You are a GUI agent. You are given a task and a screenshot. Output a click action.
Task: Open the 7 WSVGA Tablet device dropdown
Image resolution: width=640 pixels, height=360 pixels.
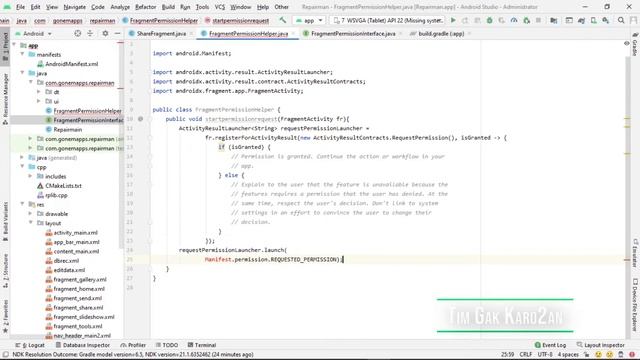388,20
